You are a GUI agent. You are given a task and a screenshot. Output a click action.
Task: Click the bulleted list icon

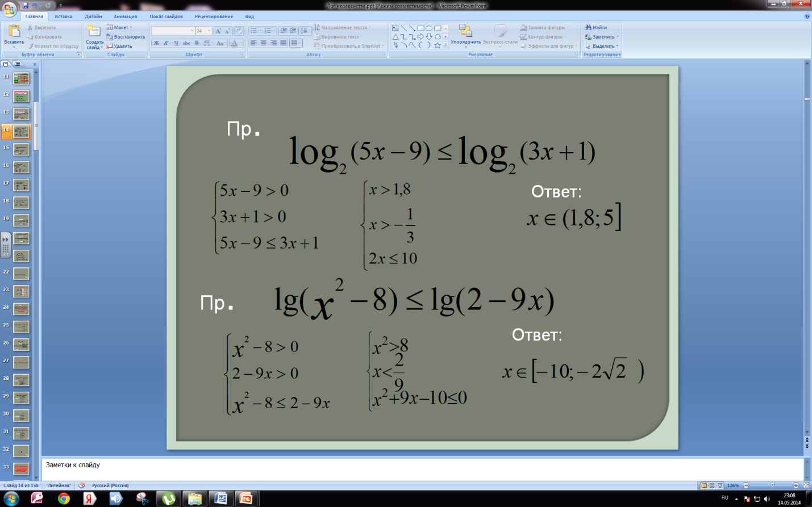[255, 31]
